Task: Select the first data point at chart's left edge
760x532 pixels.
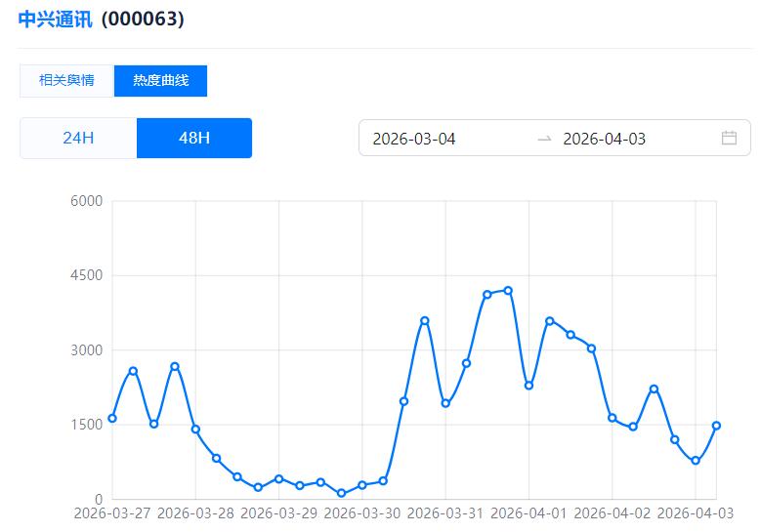Action: click(x=112, y=418)
